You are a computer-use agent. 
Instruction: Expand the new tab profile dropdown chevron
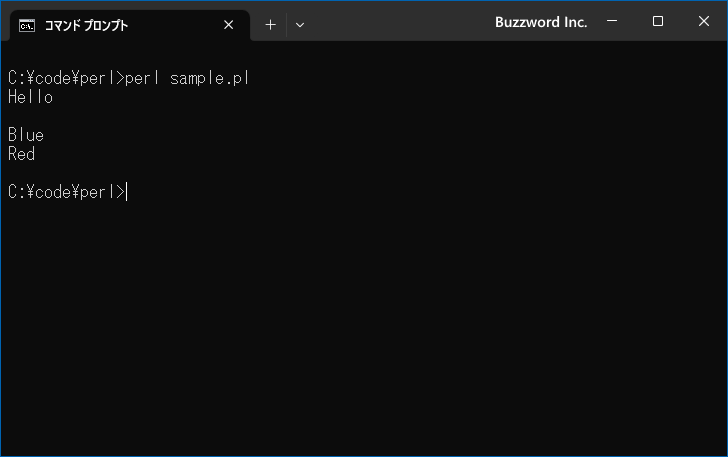pos(300,25)
